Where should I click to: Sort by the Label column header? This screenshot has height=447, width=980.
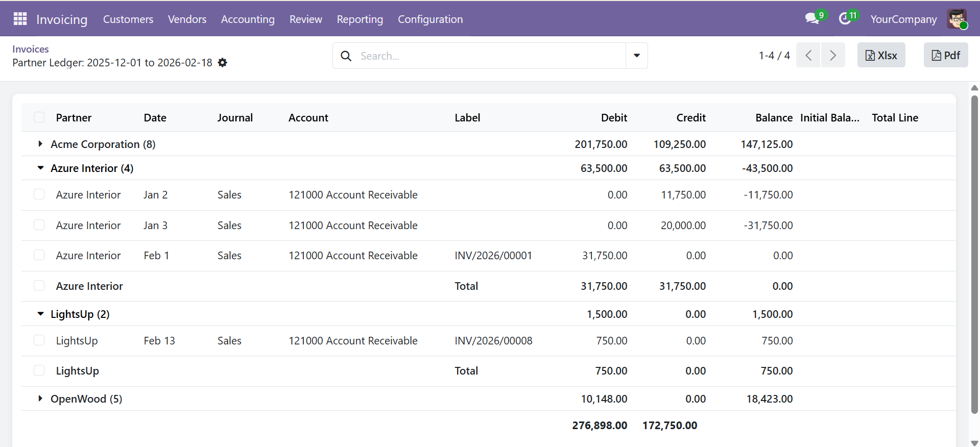pos(468,117)
